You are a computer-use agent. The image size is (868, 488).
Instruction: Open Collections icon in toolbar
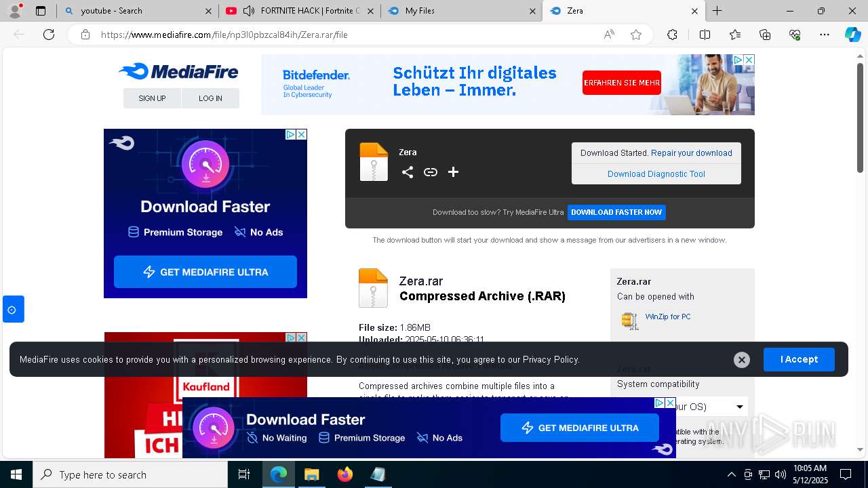(x=765, y=35)
